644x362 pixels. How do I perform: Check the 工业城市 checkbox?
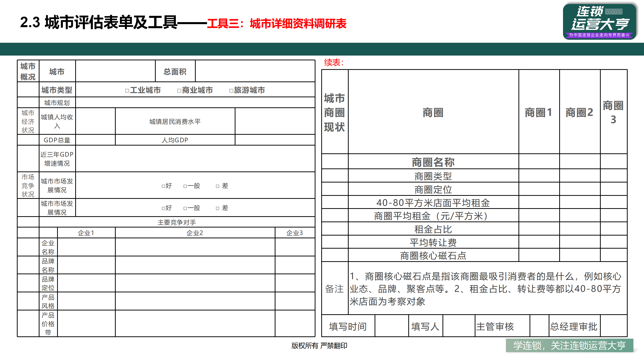pyautogui.click(x=127, y=90)
